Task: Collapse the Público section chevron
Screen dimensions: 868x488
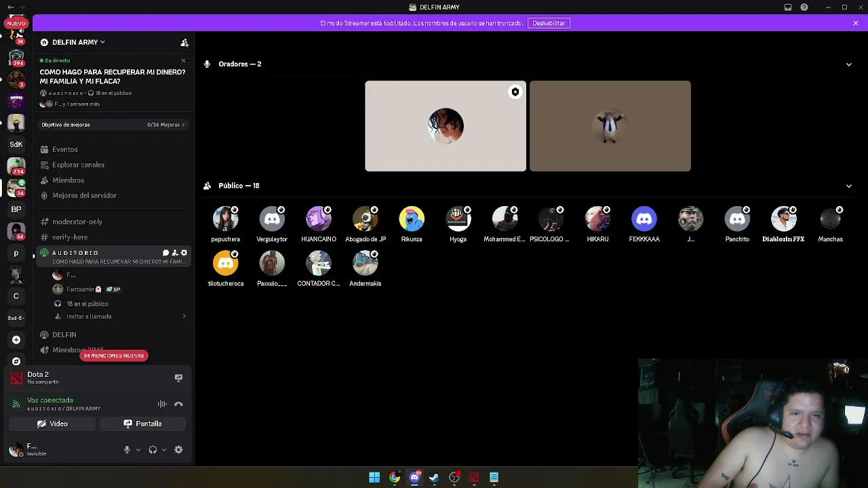Action: tap(849, 186)
